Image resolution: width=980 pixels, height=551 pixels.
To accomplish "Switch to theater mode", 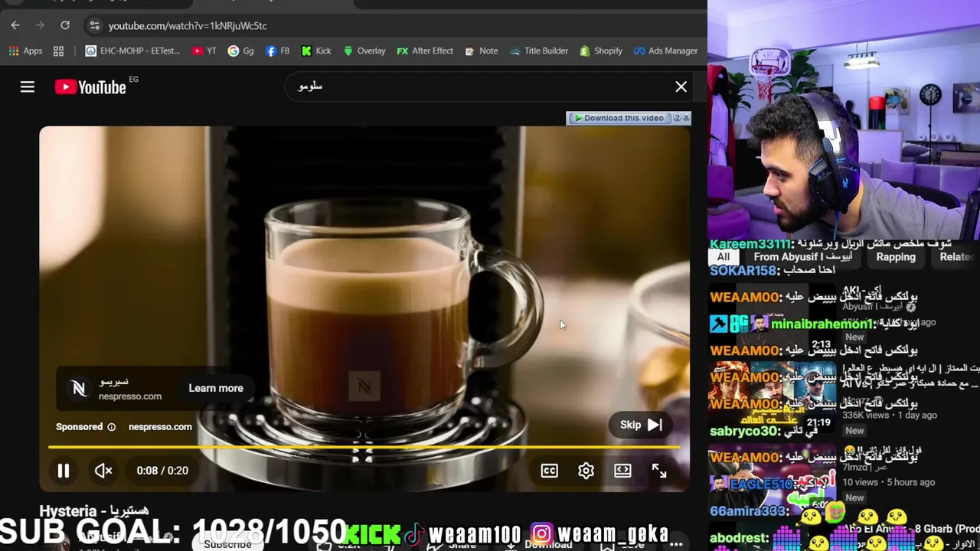I will [622, 471].
